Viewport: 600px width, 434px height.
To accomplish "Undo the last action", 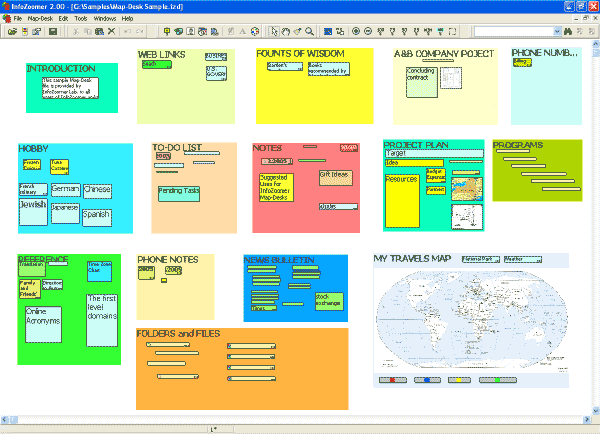I will point(127,31).
